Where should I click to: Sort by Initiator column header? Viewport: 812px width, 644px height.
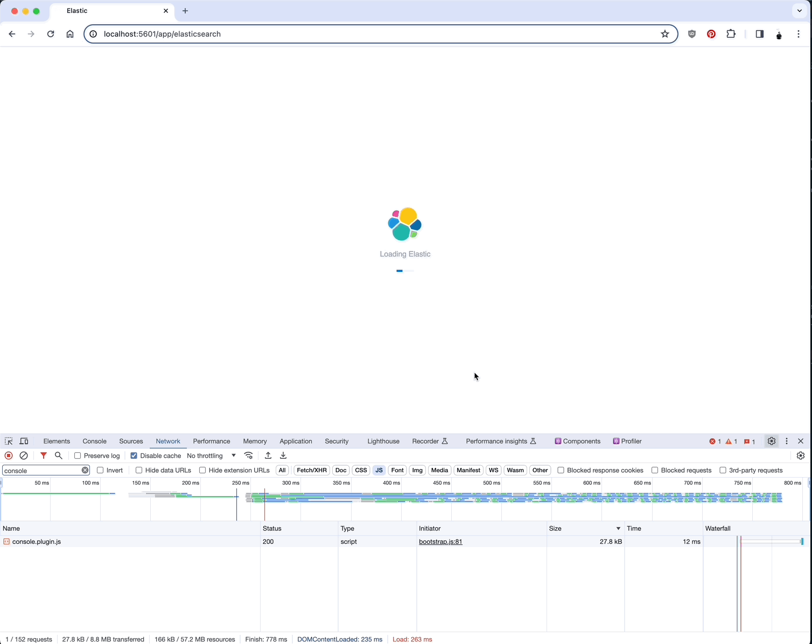482,528
